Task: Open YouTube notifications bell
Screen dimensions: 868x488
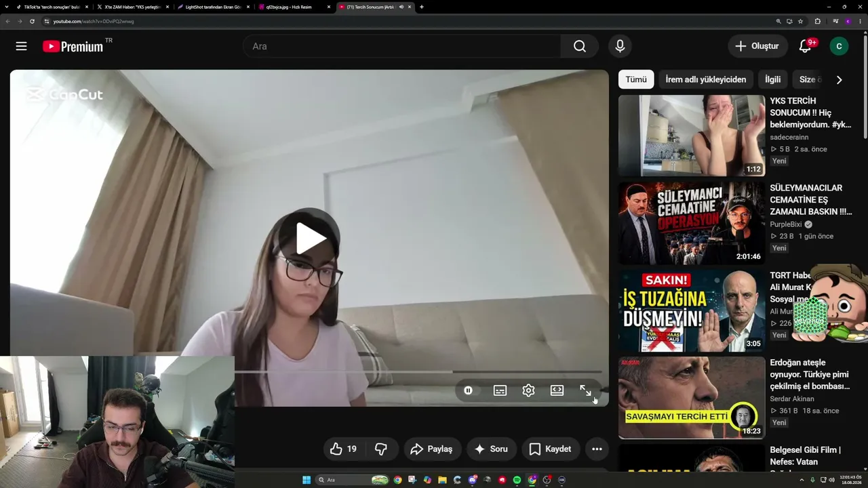Action: click(806, 46)
